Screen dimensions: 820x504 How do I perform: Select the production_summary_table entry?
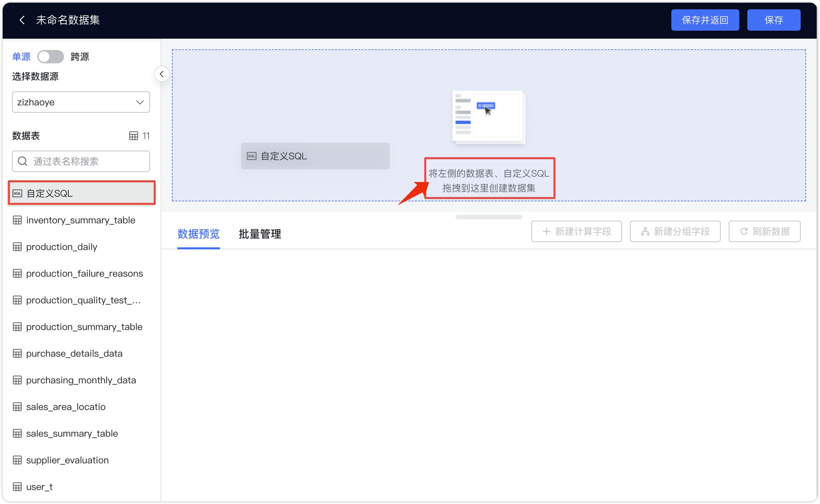(82, 327)
